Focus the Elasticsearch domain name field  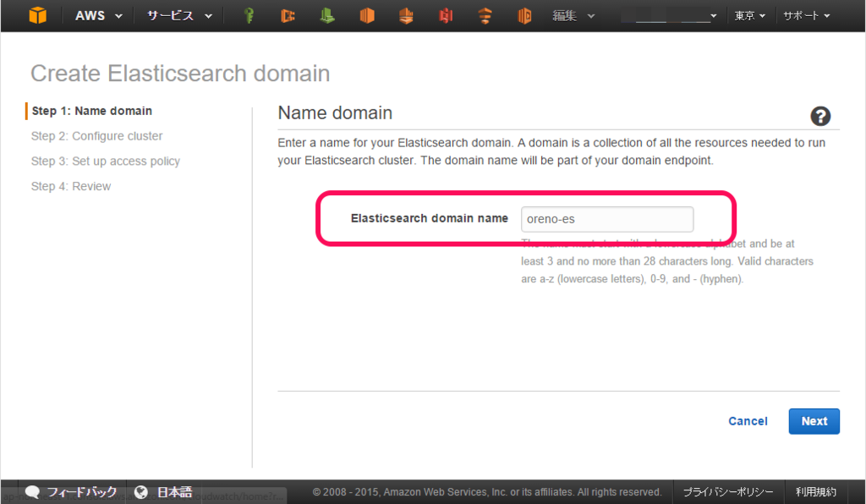607,219
